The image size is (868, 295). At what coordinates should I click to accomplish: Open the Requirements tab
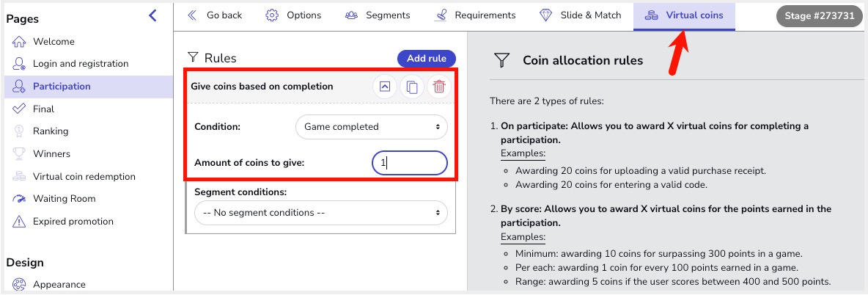[475, 15]
